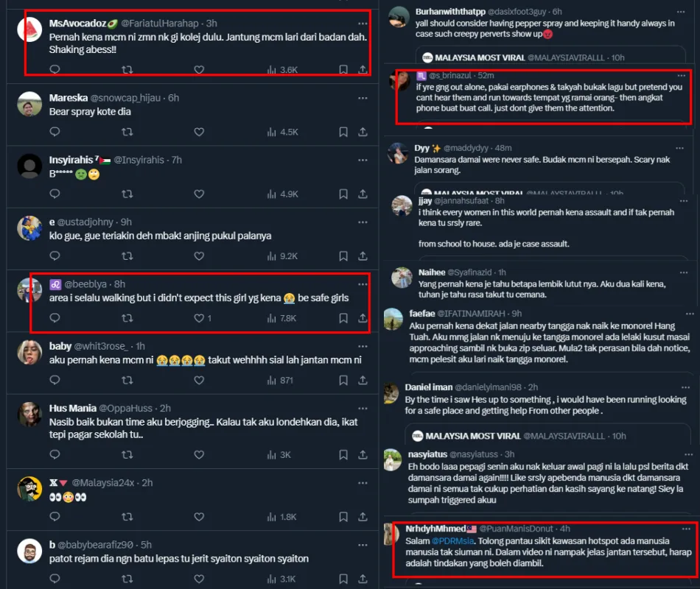Open @FariatulHarahap profile handle

160,24
